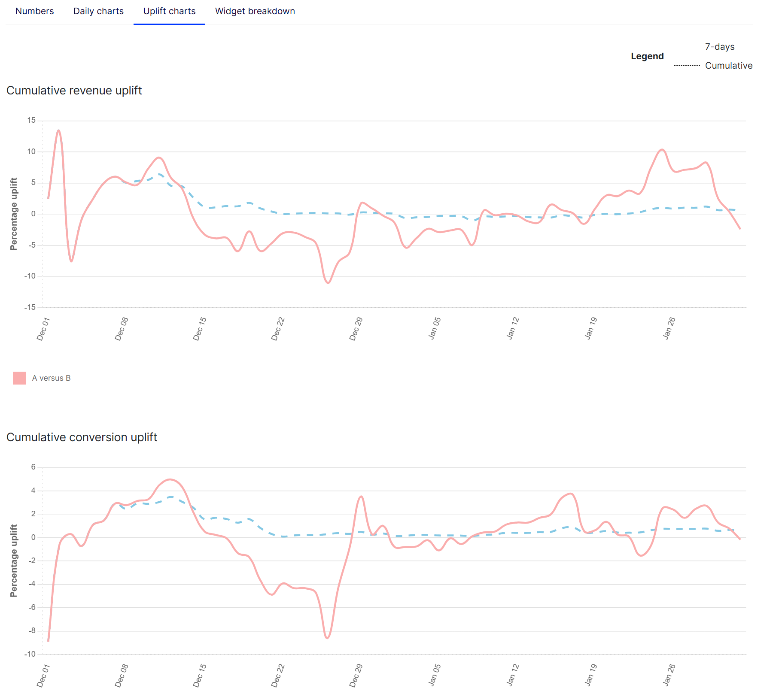Click the revenue chart's "Percentage uplift" axis title
The height and width of the screenshot is (700, 782).
coord(14,214)
